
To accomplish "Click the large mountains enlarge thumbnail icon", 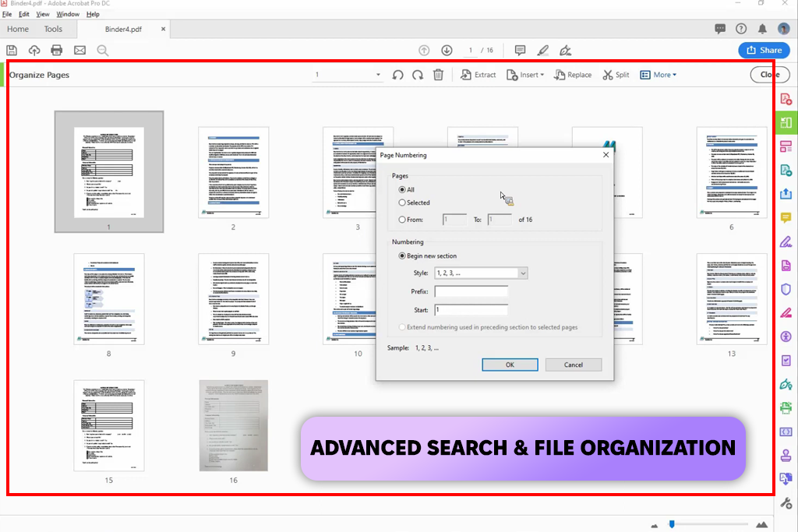I will click(762, 524).
